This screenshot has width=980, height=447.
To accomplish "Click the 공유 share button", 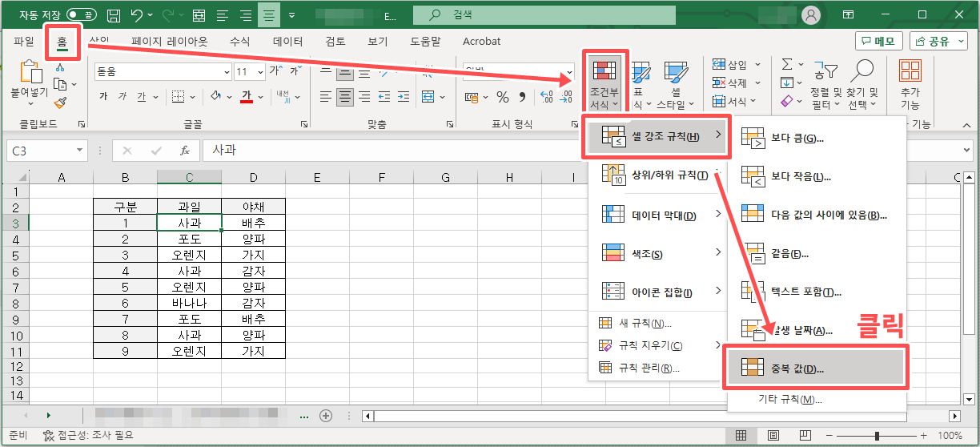I will click(x=940, y=42).
